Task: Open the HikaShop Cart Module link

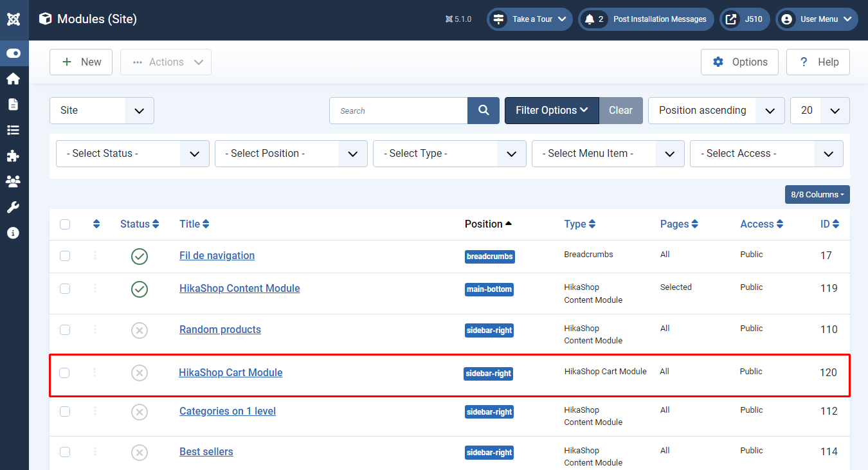Action: pyautogui.click(x=231, y=373)
